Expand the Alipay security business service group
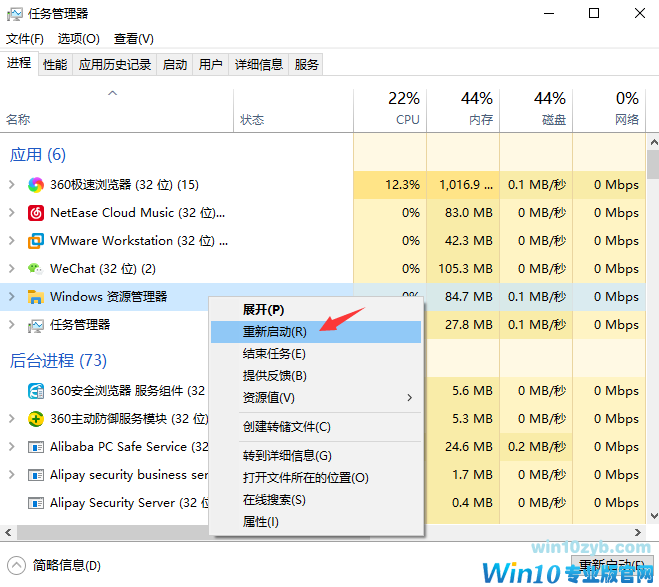 pos(12,474)
